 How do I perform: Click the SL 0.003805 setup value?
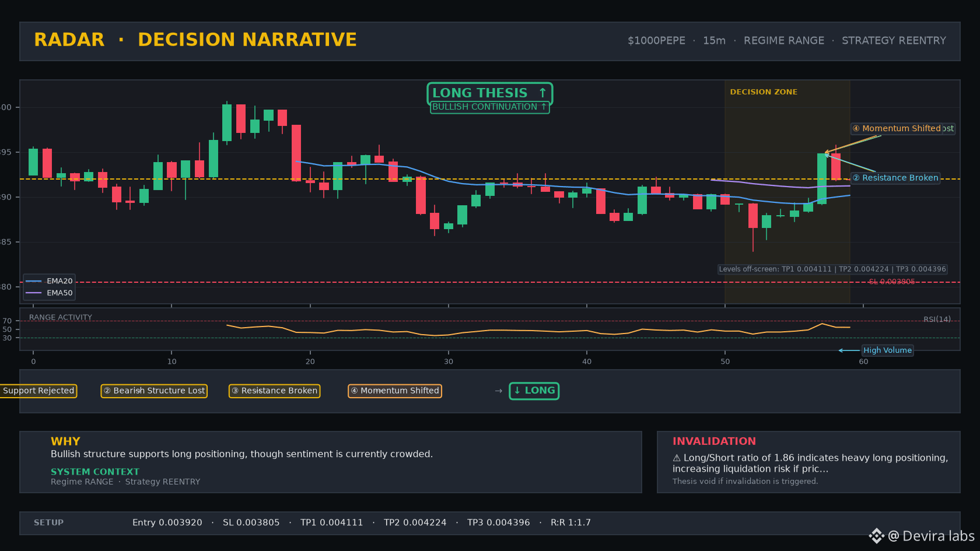(251, 522)
